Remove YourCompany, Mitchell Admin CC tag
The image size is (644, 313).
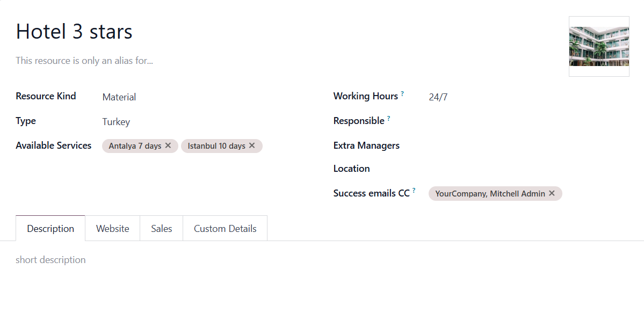click(x=552, y=193)
